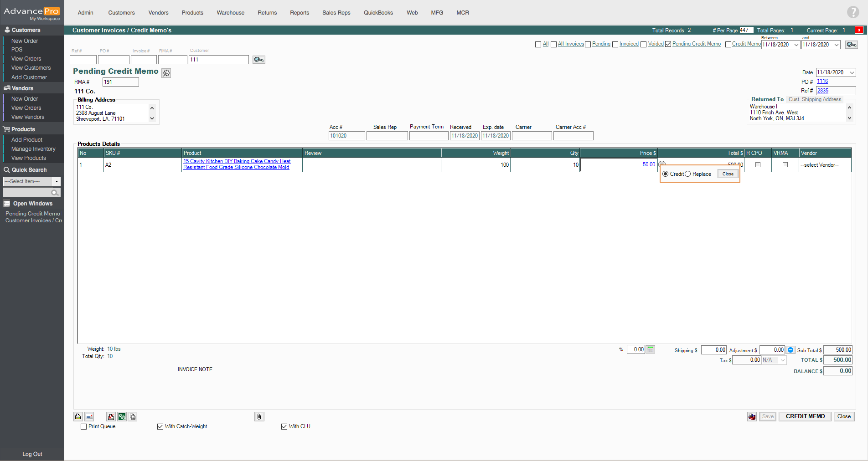Click the green QuickBooks export icon
Screen dimensions: 868x461
click(x=122, y=416)
